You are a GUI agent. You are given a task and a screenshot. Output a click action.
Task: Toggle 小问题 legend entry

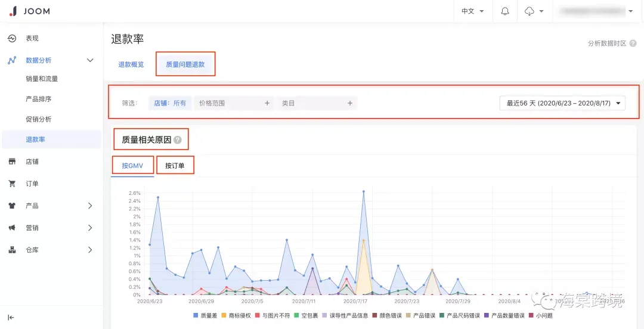(540, 316)
